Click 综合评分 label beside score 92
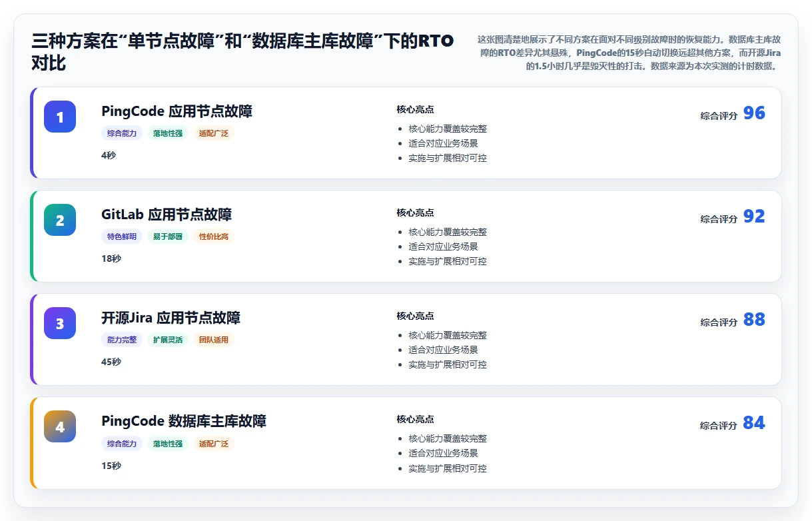812x521 pixels. coord(719,219)
